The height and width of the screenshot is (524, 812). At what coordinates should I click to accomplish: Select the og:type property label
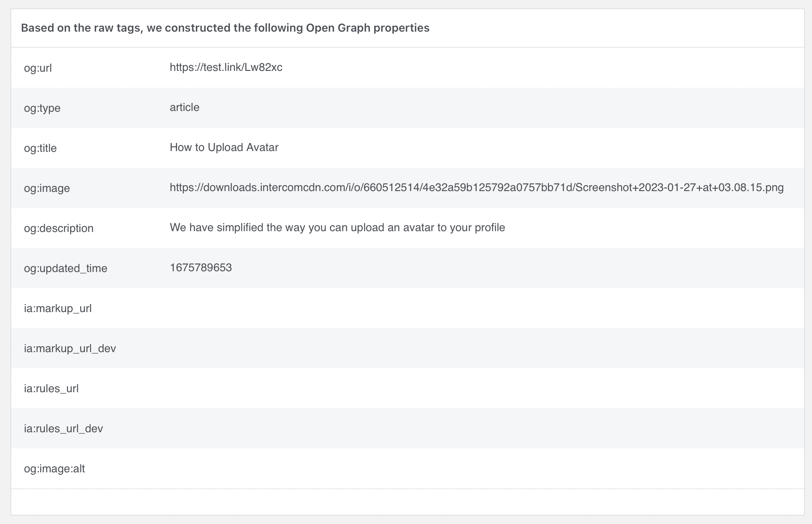point(42,108)
